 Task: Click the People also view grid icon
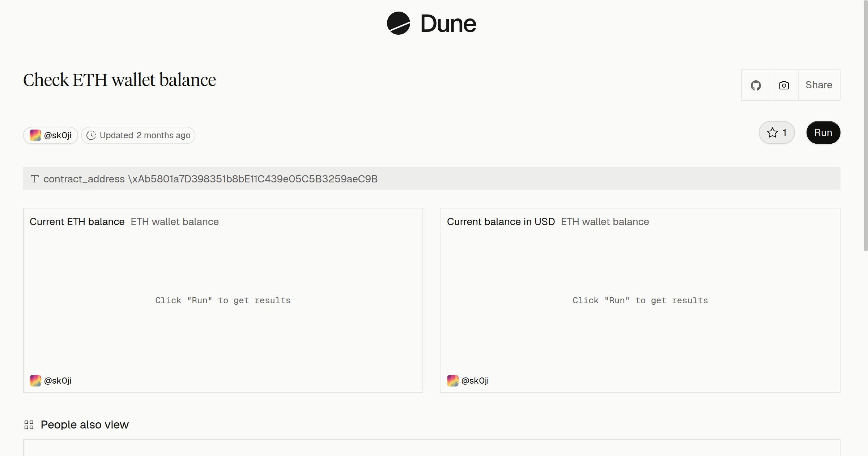tap(29, 425)
